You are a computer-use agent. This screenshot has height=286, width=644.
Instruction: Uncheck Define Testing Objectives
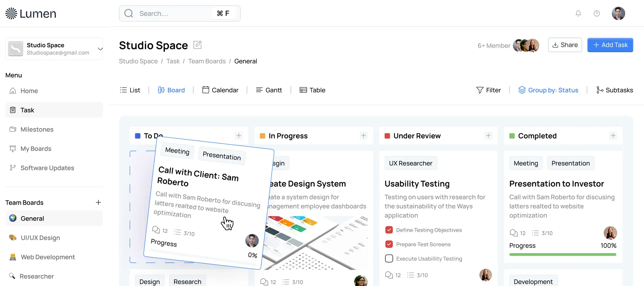pos(389,230)
